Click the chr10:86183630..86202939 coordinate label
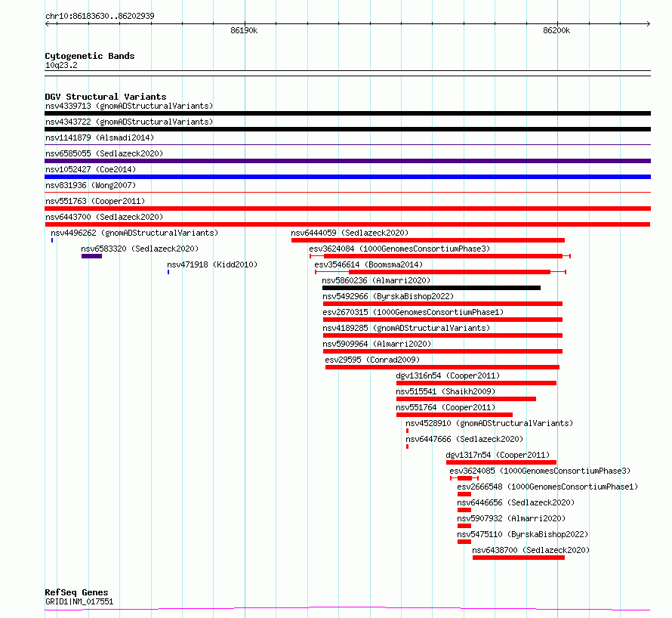 point(100,17)
